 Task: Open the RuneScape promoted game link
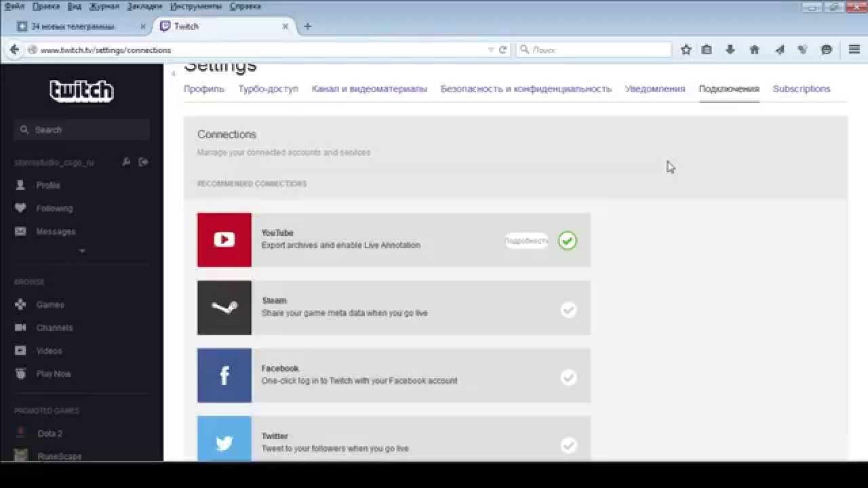[x=60, y=456]
